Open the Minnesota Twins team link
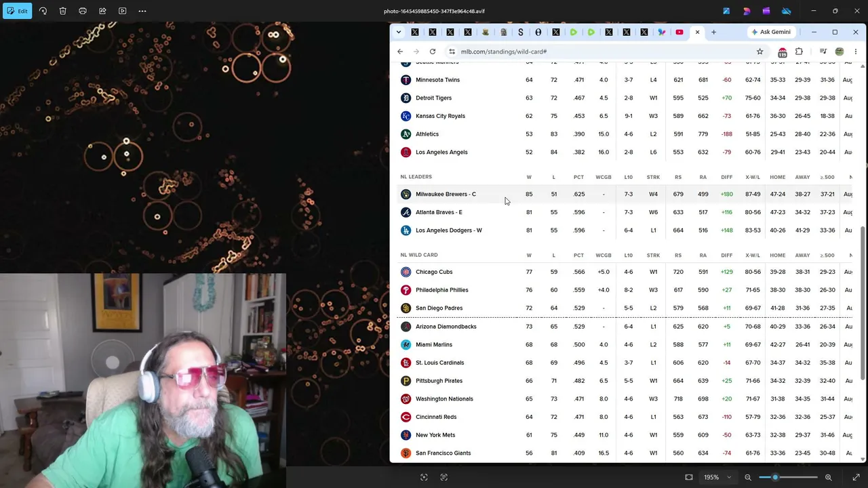This screenshot has width=868, height=488. pos(437,80)
